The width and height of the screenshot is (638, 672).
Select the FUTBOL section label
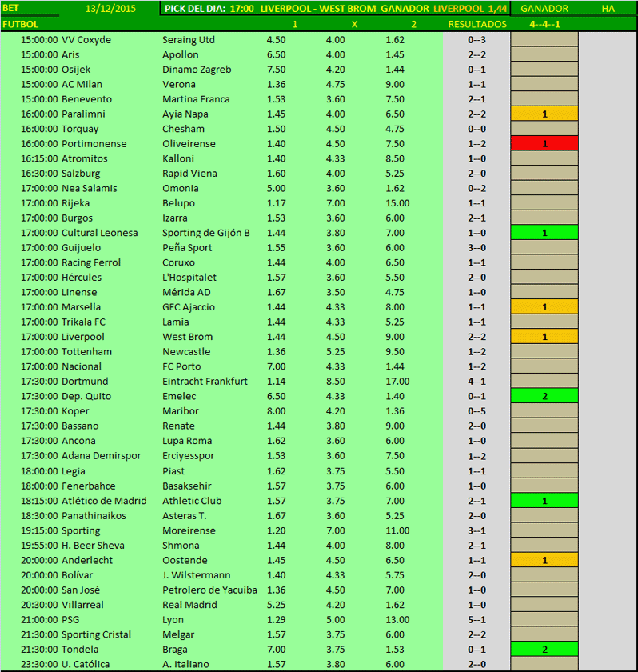click(x=20, y=25)
